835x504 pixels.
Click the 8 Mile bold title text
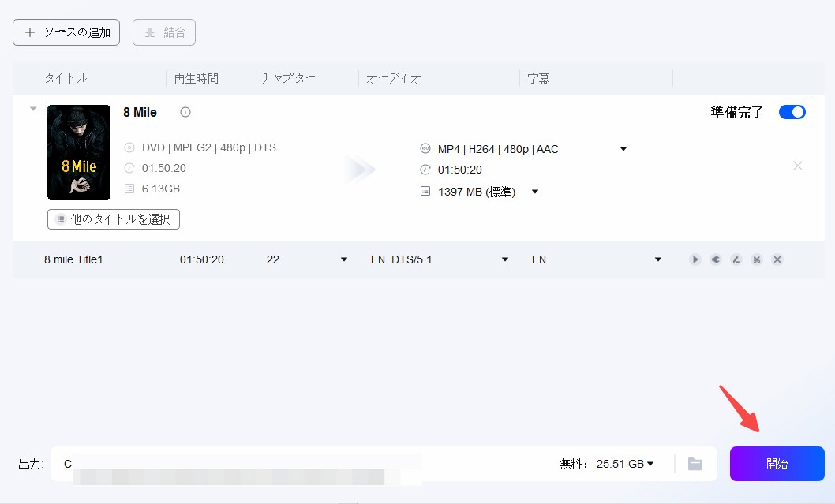(x=140, y=112)
